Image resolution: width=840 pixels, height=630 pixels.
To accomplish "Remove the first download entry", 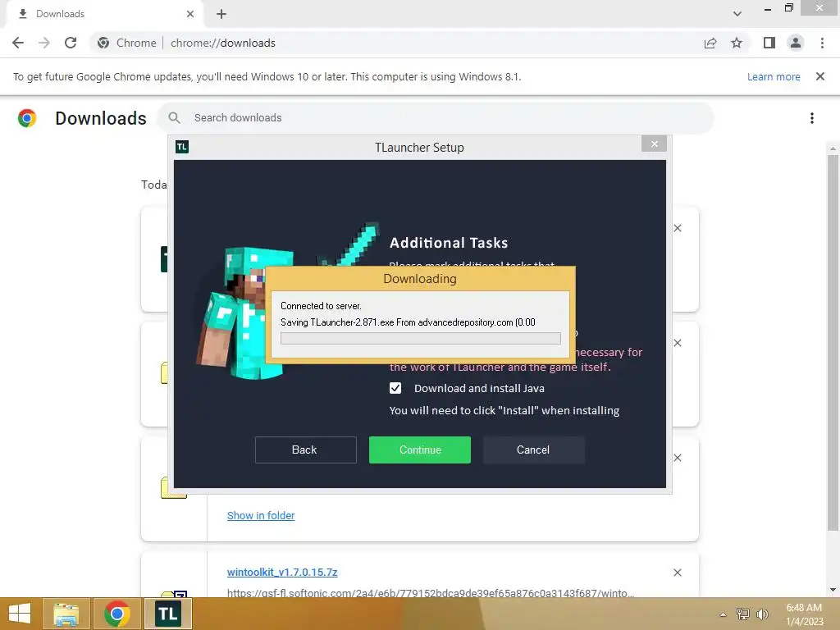I will [678, 228].
